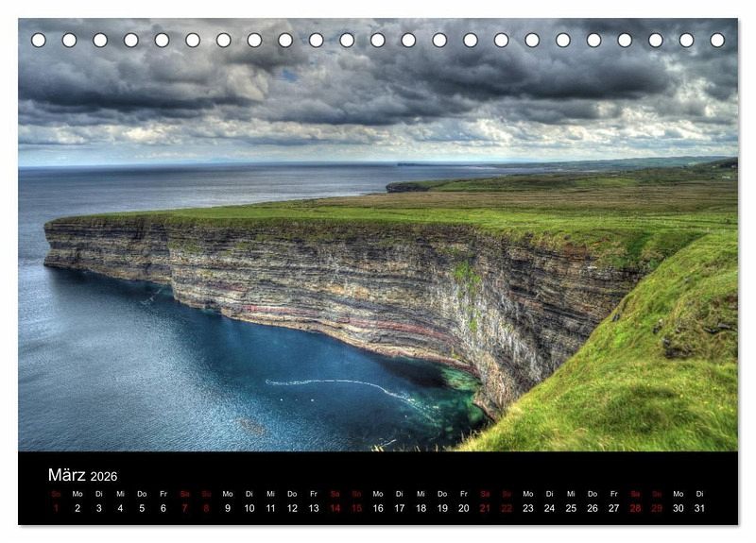Select day 10 in the calendar row
The height and width of the screenshot is (543, 756).
[x=249, y=508]
